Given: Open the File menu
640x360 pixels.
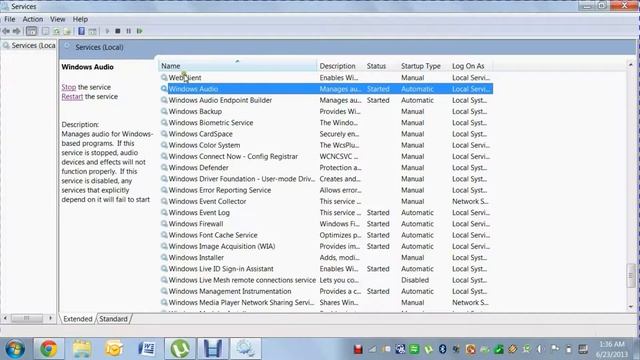Looking at the screenshot, I should tap(10, 19).
